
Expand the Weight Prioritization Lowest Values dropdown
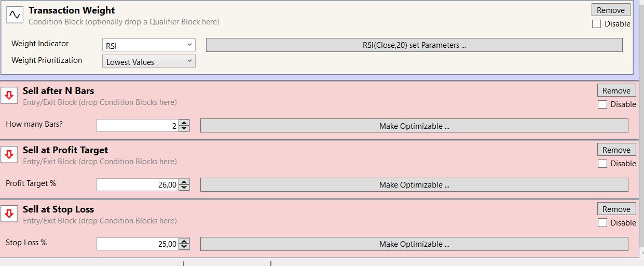tap(149, 61)
